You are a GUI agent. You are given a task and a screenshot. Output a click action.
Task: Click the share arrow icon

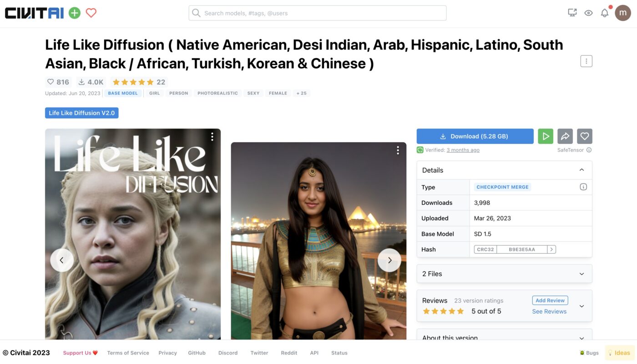click(x=565, y=136)
